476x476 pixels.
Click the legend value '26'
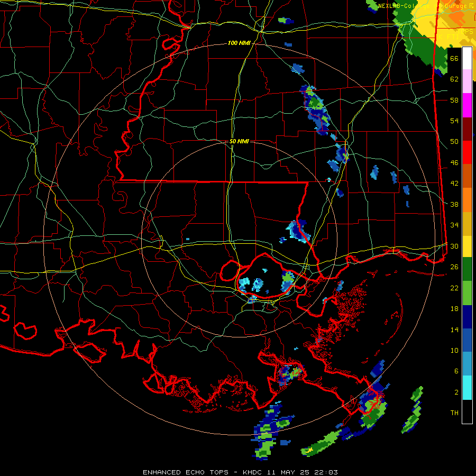click(454, 267)
